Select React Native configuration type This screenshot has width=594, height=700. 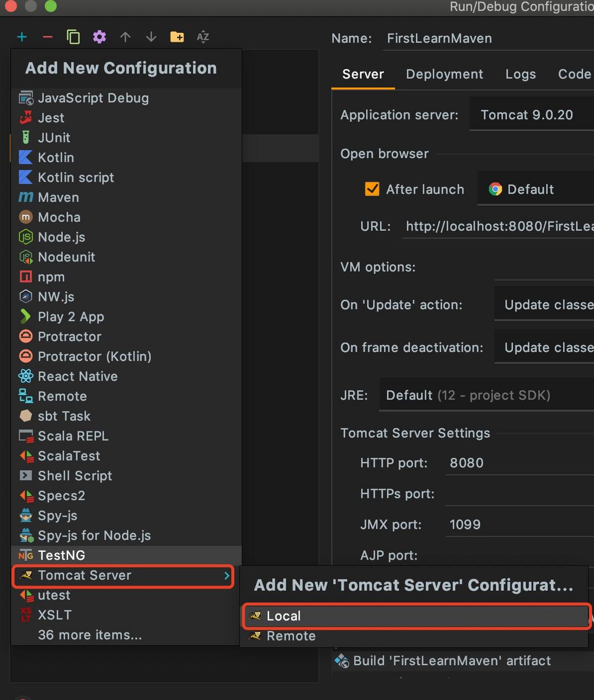click(126, 376)
